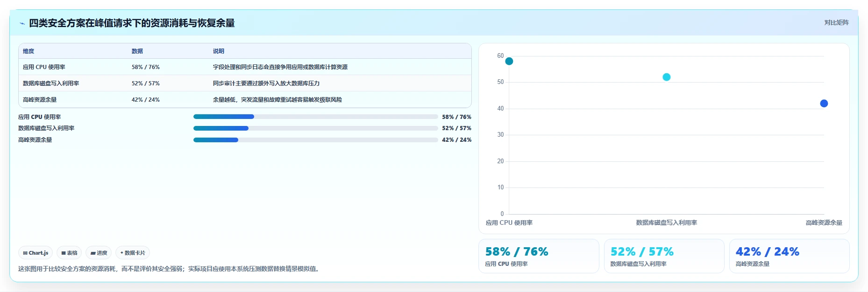The width and height of the screenshot is (868, 292).
Task: Click the cyan chart point at 52
Action: [x=667, y=77]
